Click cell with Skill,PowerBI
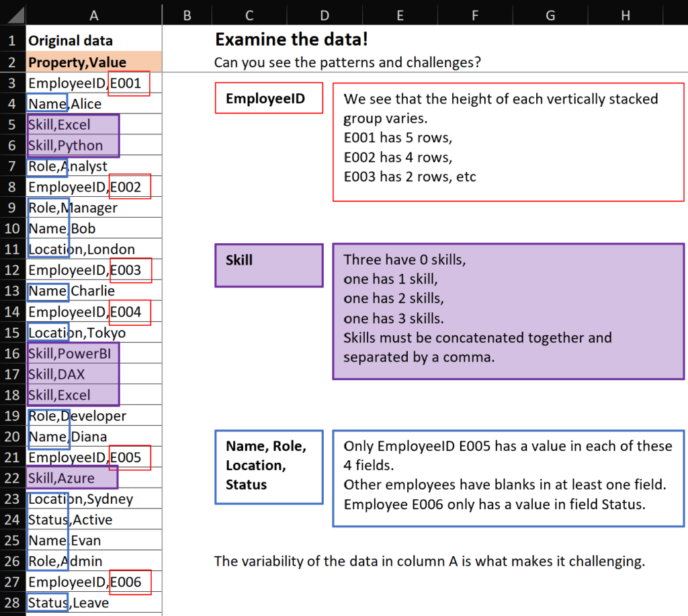The width and height of the screenshot is (688, 616). tap(94, 353)
